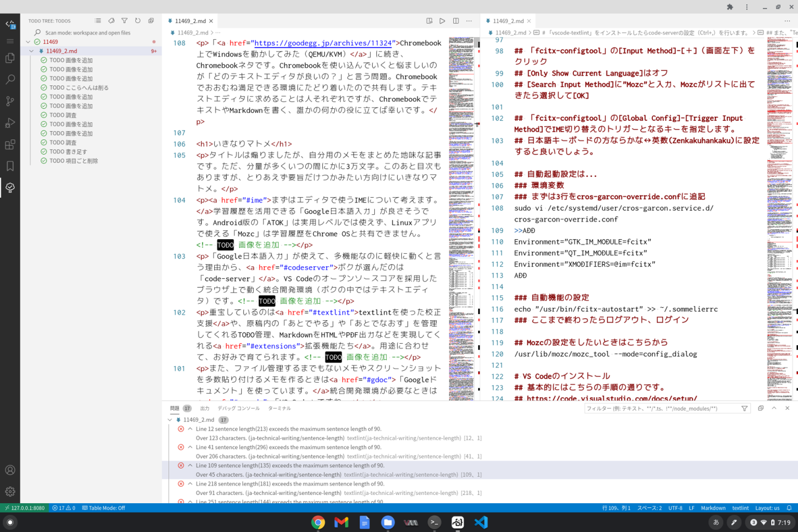
Task: Filter the Todo Tree
Action: coord(124,21)
